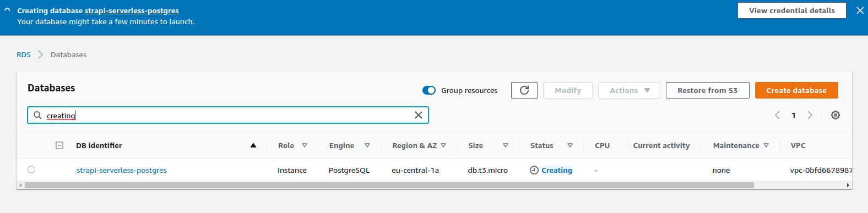Open the strapi-serverless-postgres link in the banner
Screen dimensions: 868x213
pos(132,10)
